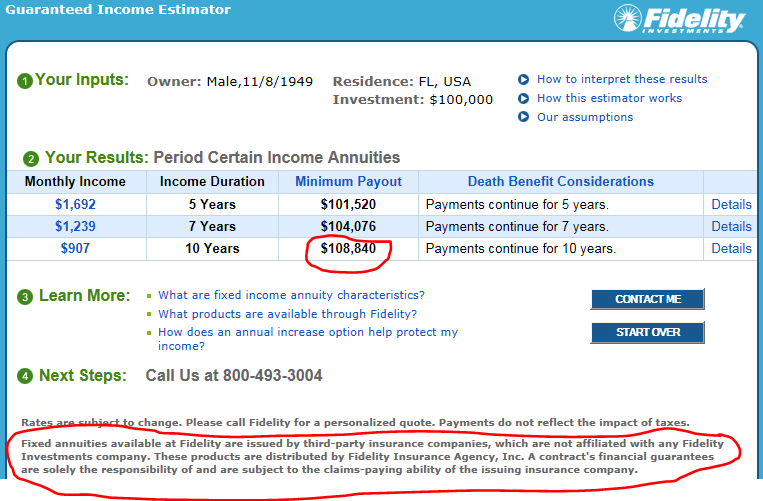Image resolution: width=763 pixels, height=501 pixels.
Task: Select the $1,692 monthly income link
Action: [75, 204]
